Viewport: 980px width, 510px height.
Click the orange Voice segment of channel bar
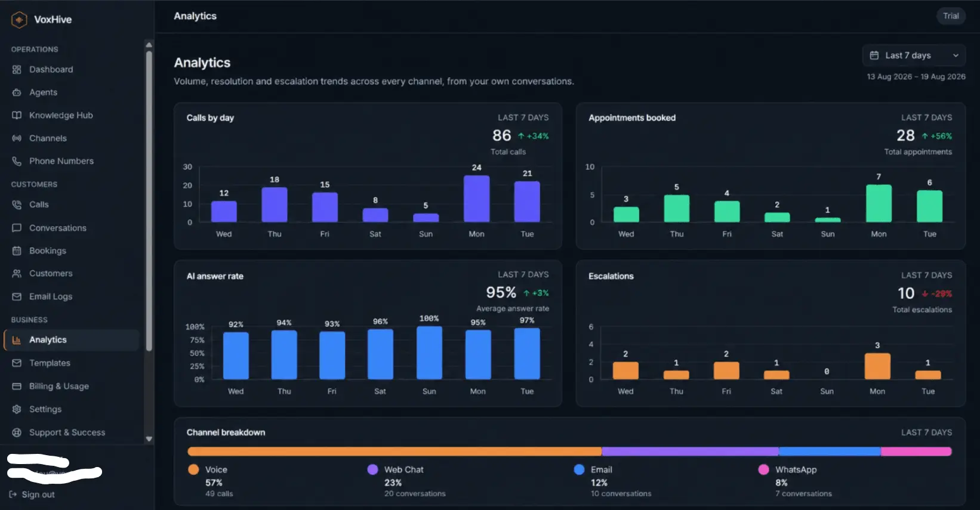pyautogui.click(x=395, y=452)
